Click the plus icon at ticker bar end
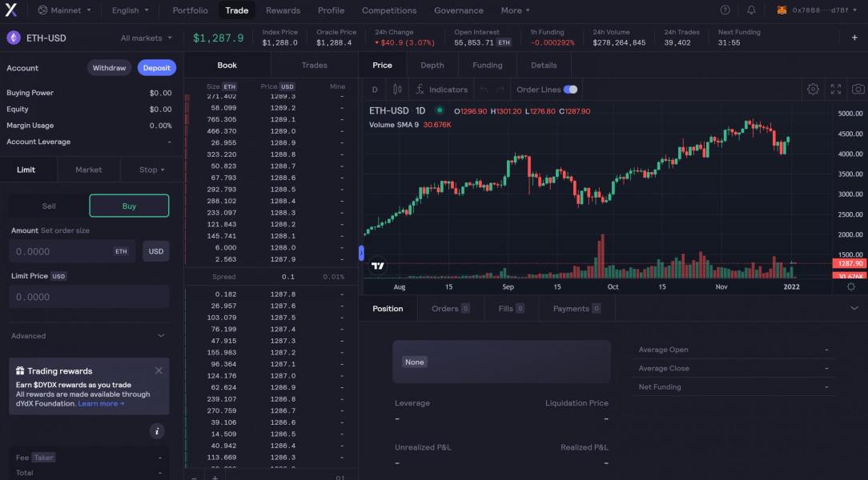 [854, 38]
